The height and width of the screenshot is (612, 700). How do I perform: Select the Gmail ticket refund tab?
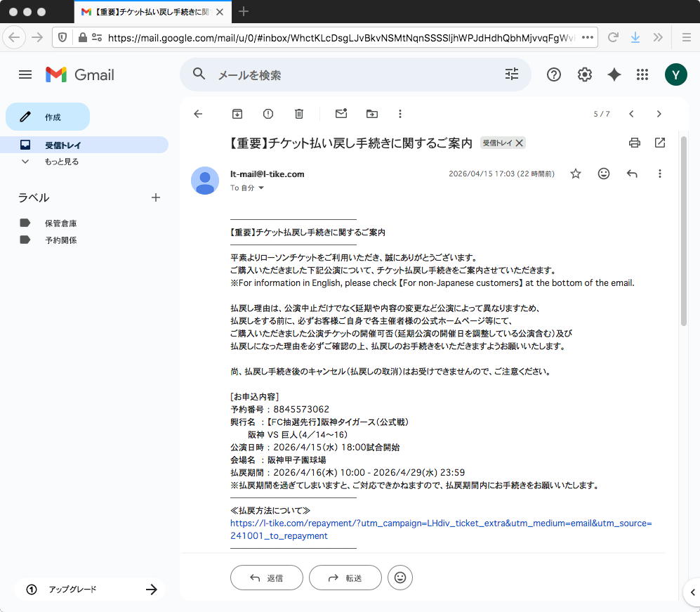tap(152, 12)
